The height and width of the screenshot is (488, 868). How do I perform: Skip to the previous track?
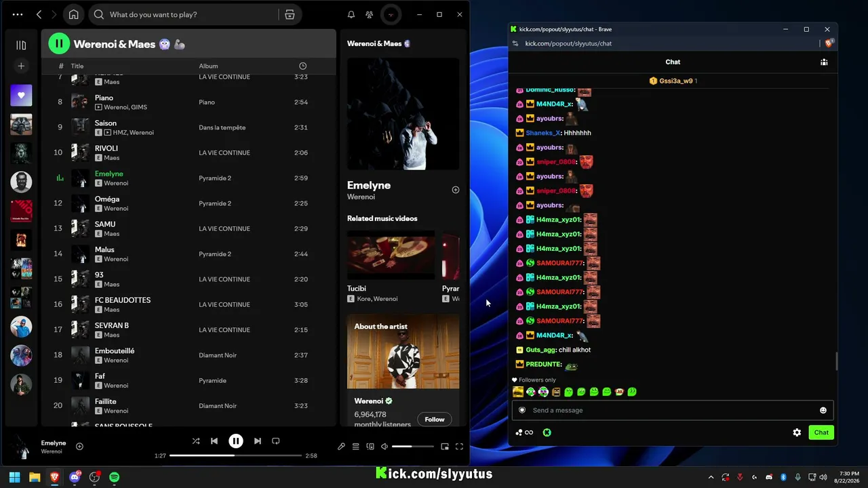tap(214, 441)
